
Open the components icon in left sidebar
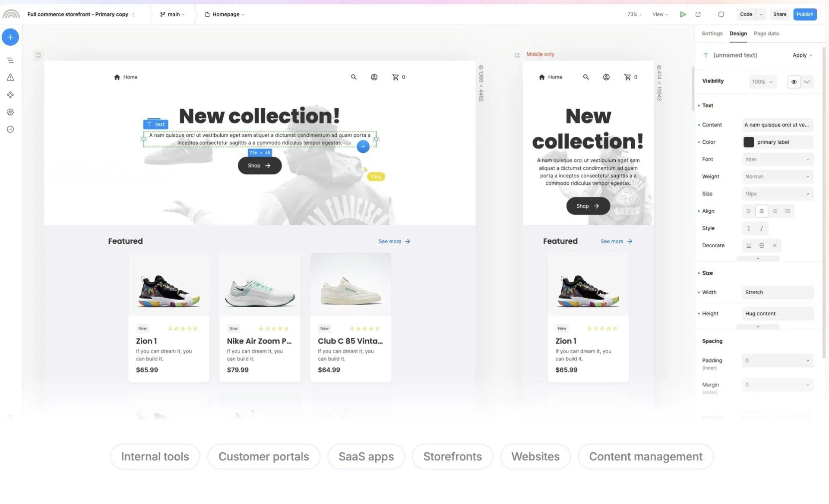coord(10,95)
